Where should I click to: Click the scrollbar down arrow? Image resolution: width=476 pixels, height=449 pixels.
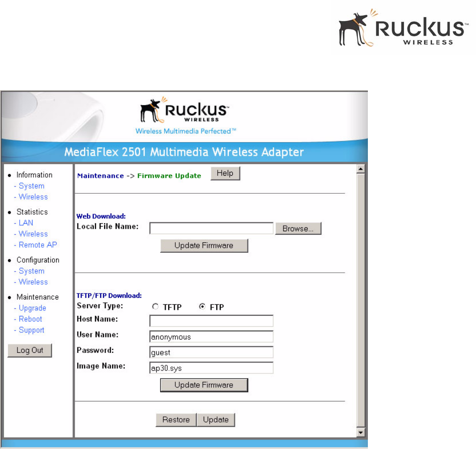(361, 432)
